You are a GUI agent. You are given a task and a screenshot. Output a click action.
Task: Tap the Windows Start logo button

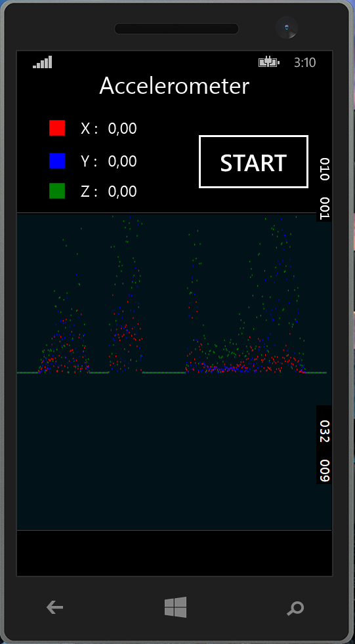tap(175, 607)
